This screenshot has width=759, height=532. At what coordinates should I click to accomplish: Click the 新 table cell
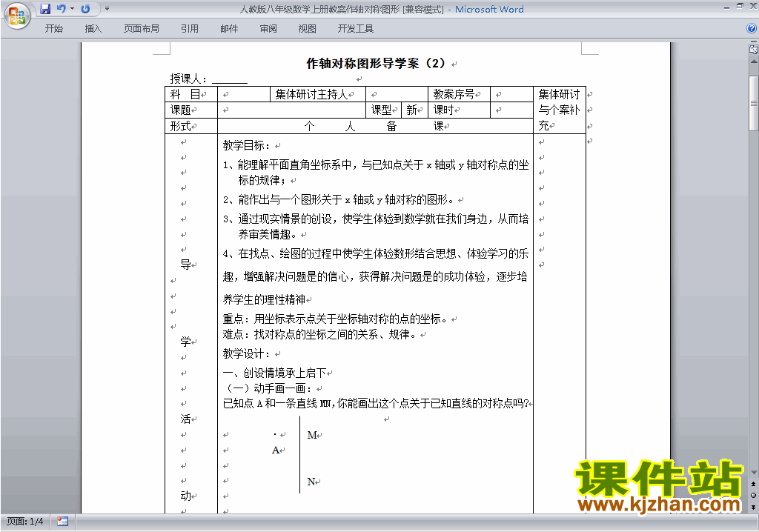point(414,110)
